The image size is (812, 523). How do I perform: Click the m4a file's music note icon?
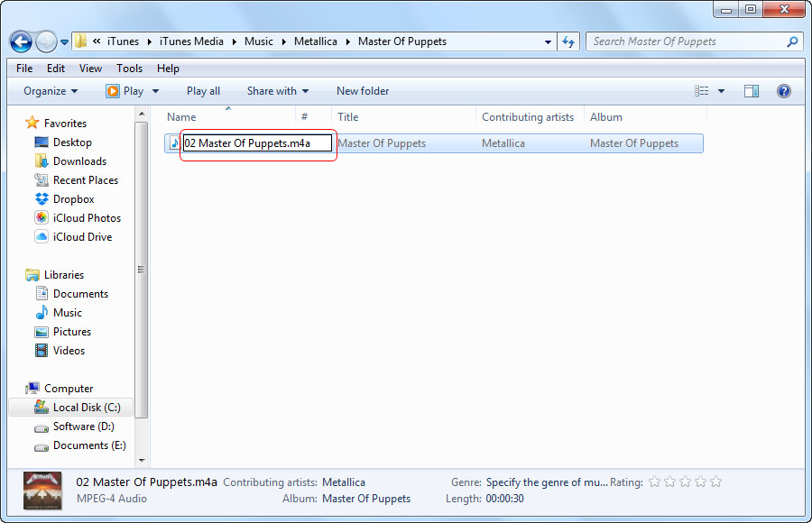coord(174,142)
